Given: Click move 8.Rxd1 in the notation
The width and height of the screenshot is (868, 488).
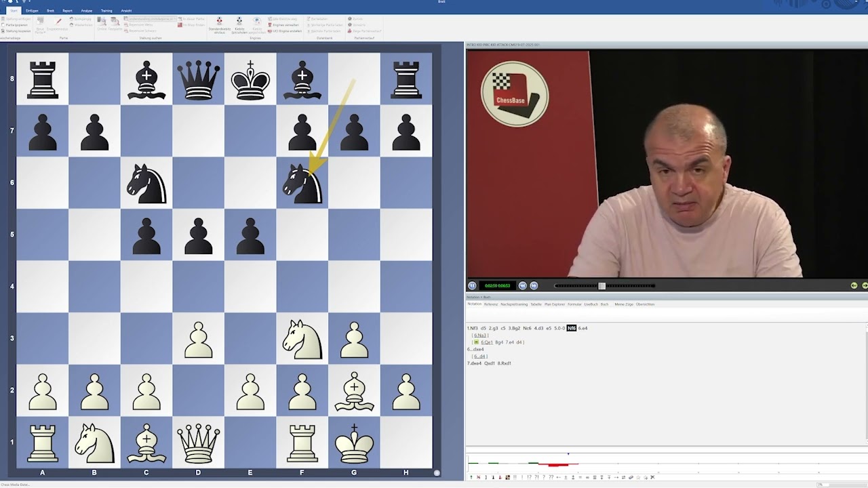Looking at the screenshot, I should coord(505,363).
